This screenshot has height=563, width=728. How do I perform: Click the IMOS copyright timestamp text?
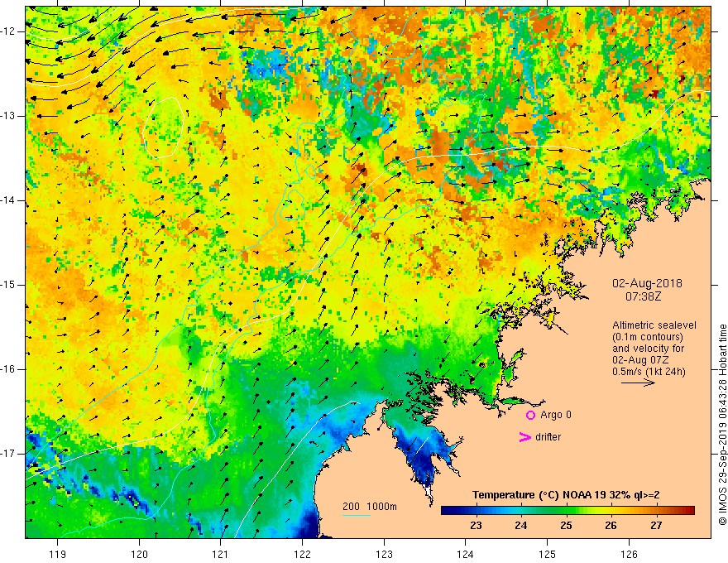point(722,425)
